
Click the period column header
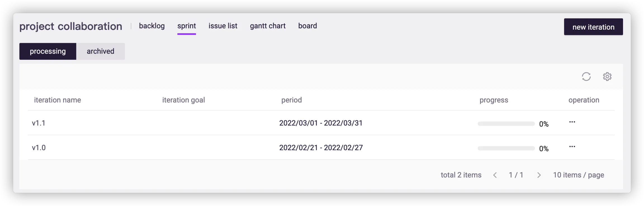coord(291,100)
